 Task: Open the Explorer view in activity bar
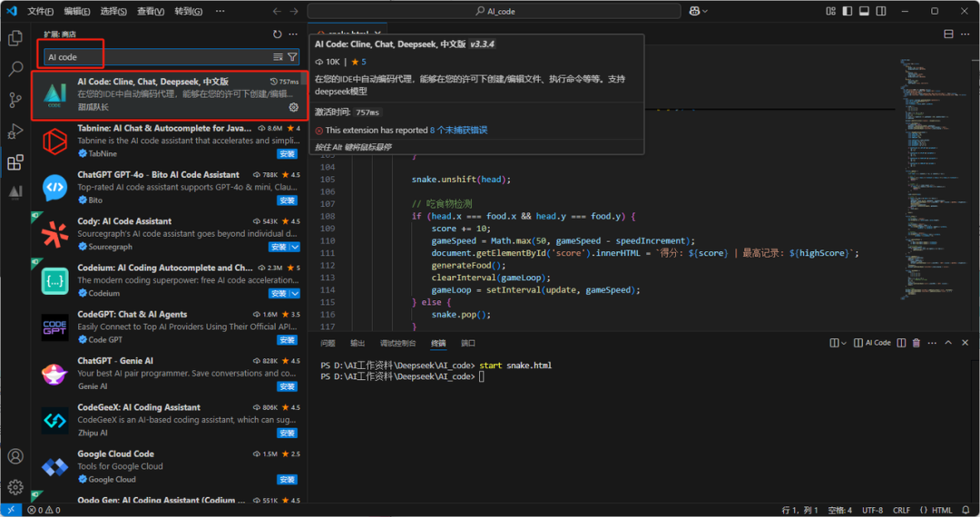pyautogui.click(x=15, y=38)
